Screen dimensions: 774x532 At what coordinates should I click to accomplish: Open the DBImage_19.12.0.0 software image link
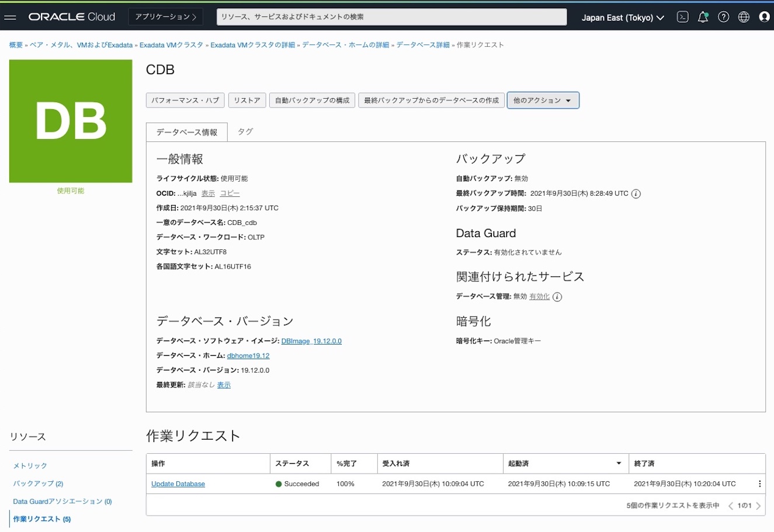coord(311,341)
